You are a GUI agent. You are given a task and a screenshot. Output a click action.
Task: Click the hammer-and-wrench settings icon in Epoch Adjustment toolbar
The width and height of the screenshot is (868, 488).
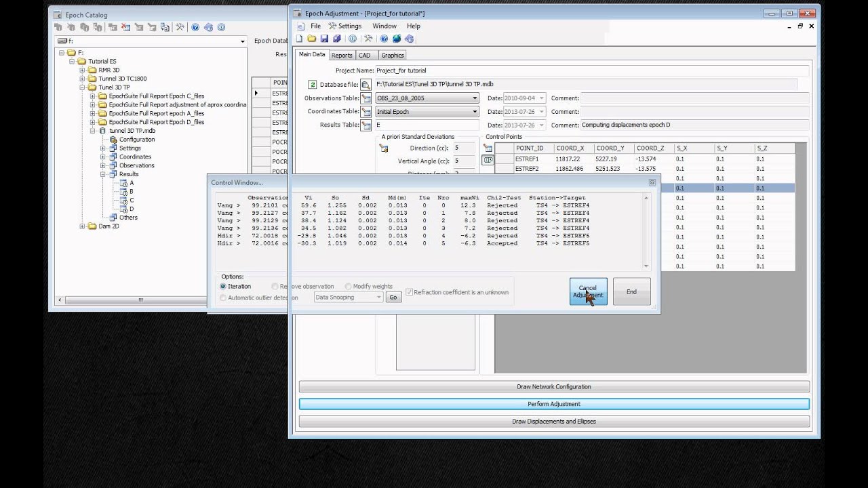(368, 39)
